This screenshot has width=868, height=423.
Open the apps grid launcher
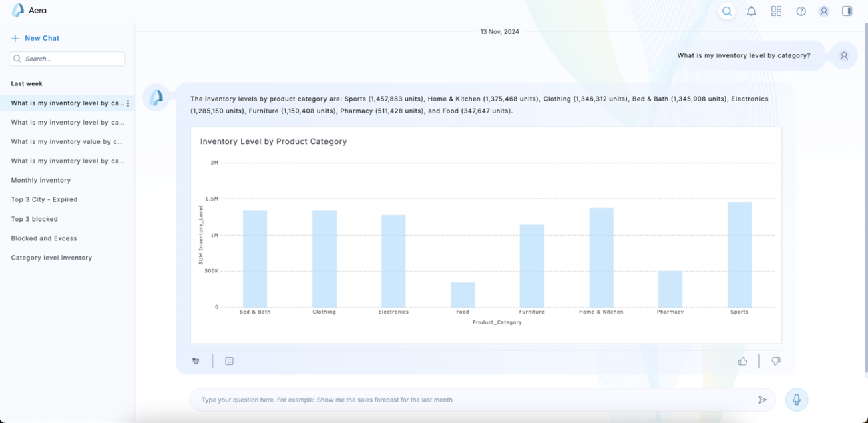776,11
